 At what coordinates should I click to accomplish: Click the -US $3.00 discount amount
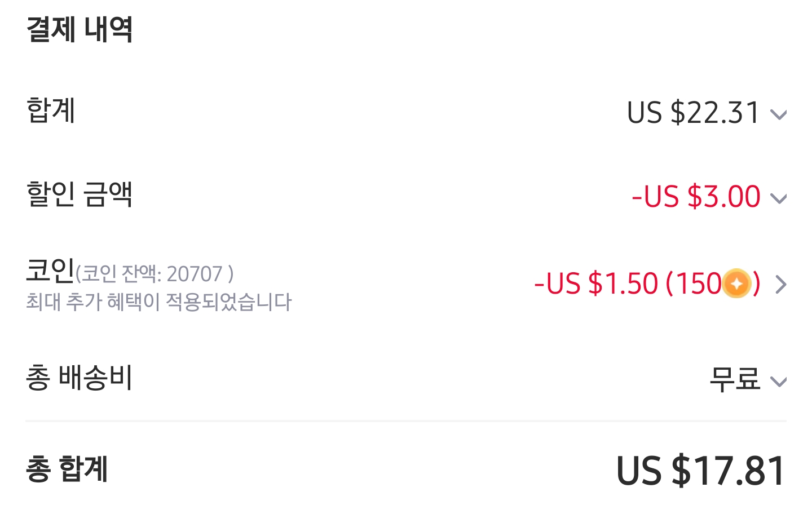(696, 197)
